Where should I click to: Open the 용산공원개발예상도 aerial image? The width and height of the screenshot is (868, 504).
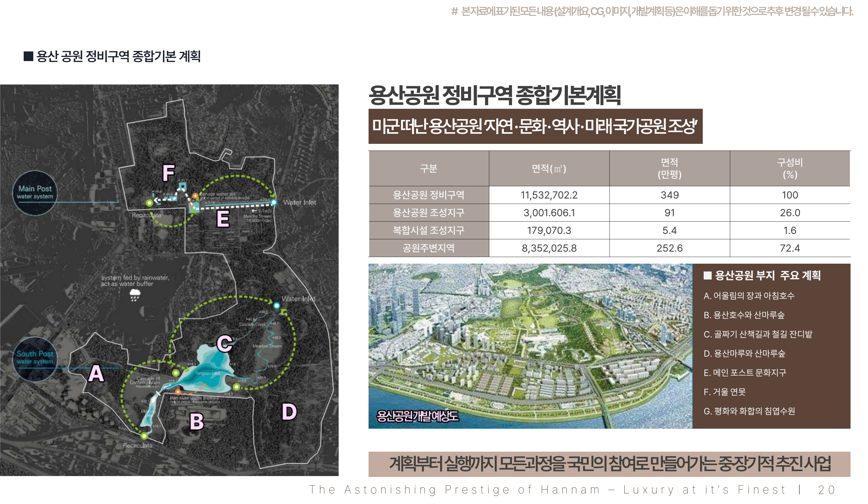click(530, 346)
